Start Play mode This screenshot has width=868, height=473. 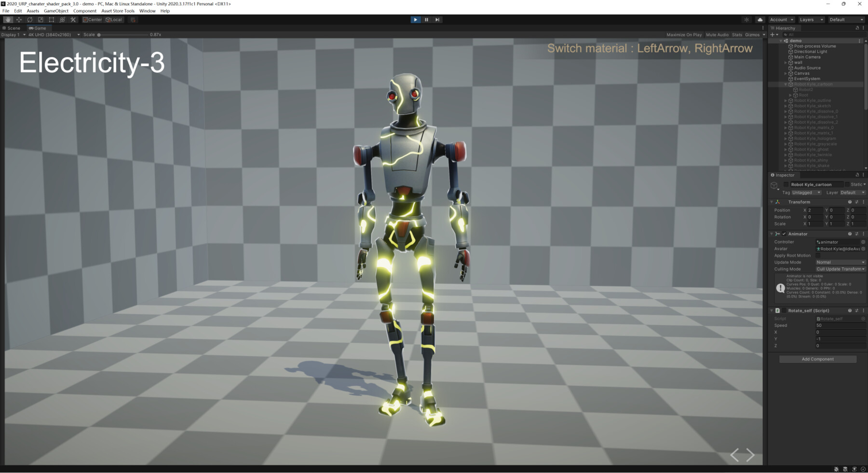(415, 20)
